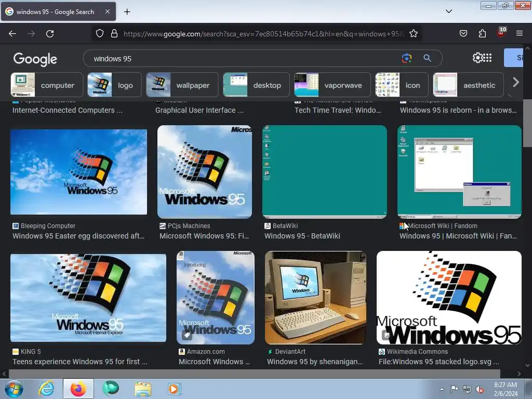Search by image with Google Lens icon
The image size is (532, 399).
406,58
